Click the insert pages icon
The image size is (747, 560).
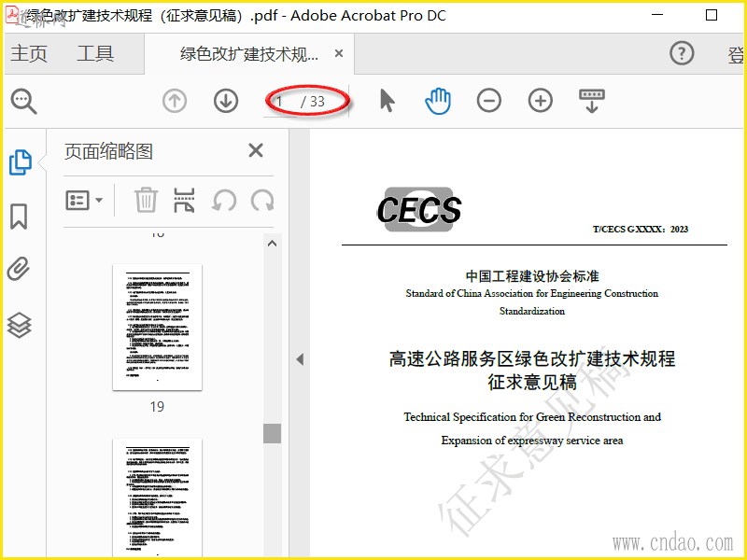184,200
